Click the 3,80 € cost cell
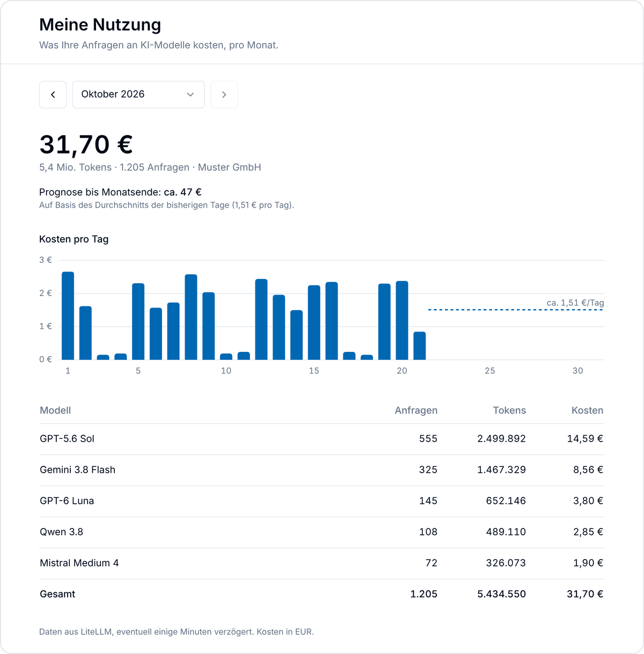644x654 pixels. 588,501
